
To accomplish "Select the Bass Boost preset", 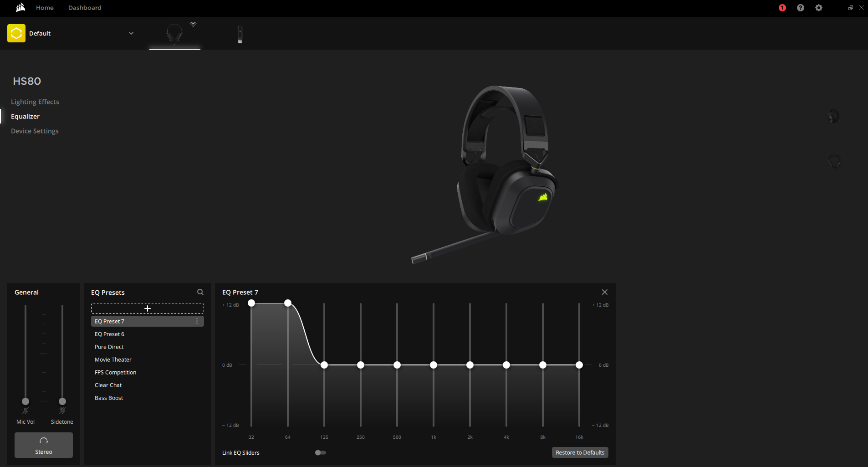I will tap(109, 398).
